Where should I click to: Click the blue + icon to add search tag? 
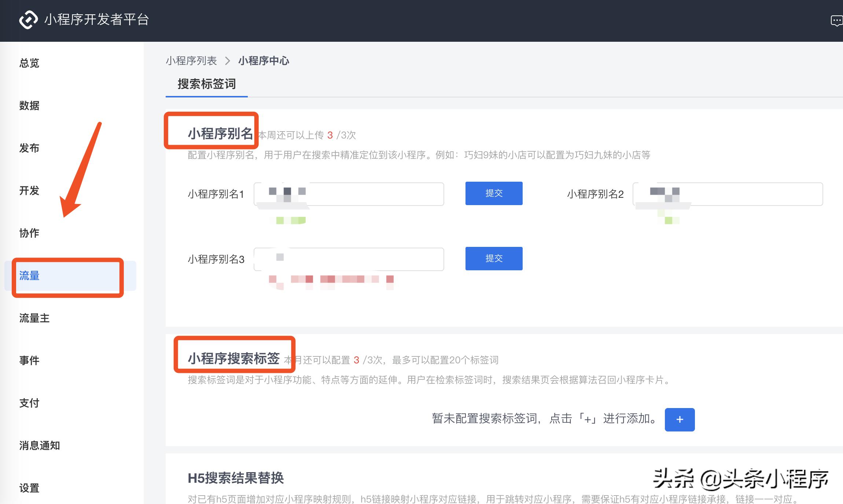[x=680, y=420]
